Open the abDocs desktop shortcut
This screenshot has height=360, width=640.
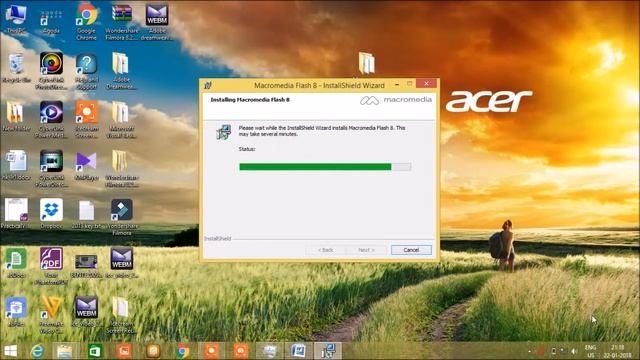pos(16,264)
